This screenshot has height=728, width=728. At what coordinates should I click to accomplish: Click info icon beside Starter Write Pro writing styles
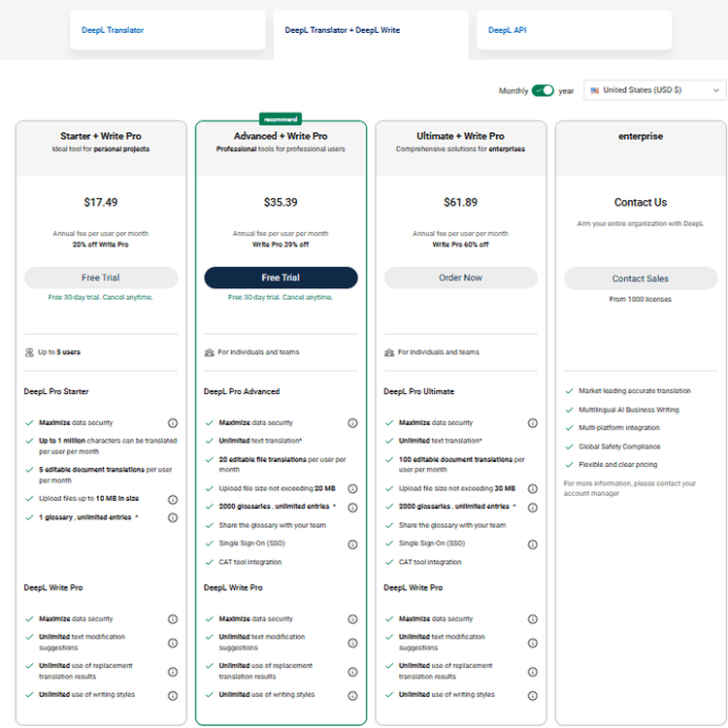tap(173, 695)
